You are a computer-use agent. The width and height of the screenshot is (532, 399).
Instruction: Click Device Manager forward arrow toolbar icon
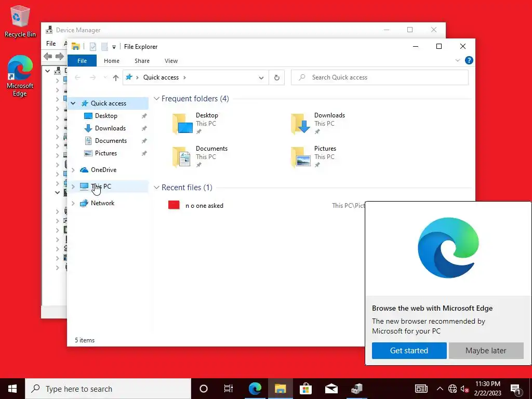pyautogui.click(x=60, y=56)
